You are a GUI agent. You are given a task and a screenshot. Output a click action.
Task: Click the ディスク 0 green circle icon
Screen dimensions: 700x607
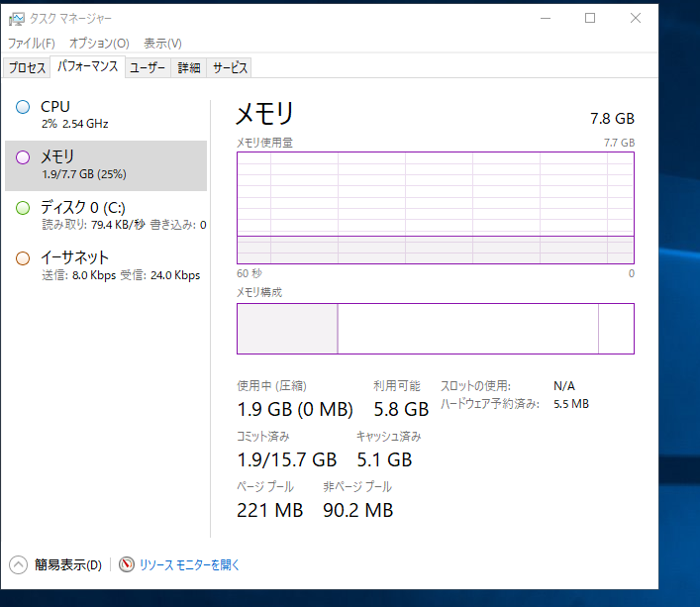[23, 208]
